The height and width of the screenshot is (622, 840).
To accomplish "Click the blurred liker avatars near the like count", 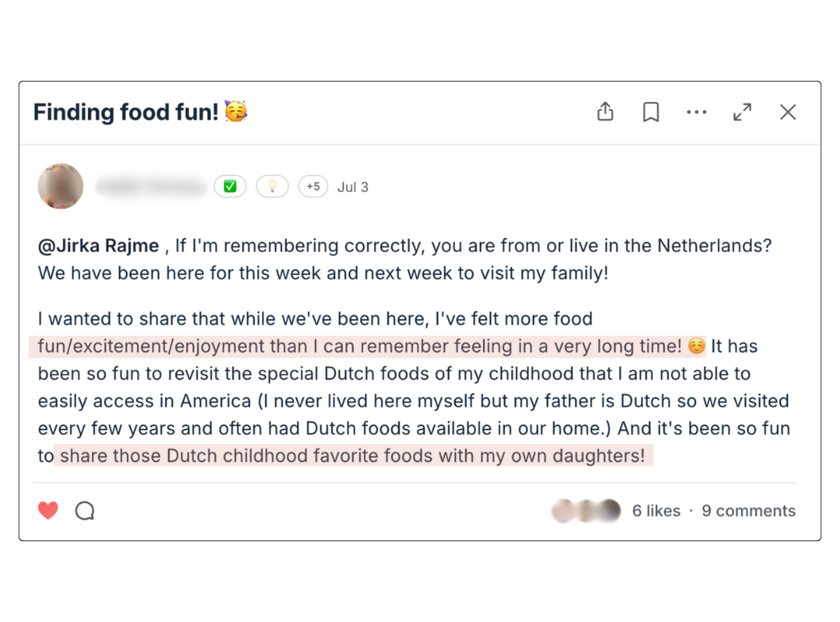I will point(586,511).
